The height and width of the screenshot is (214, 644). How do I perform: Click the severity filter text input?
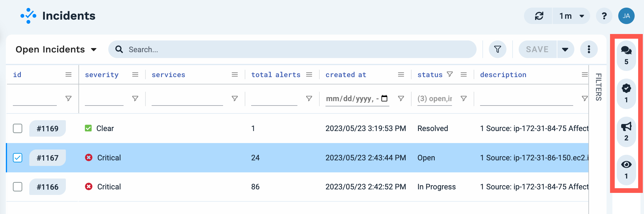point(104,99)
